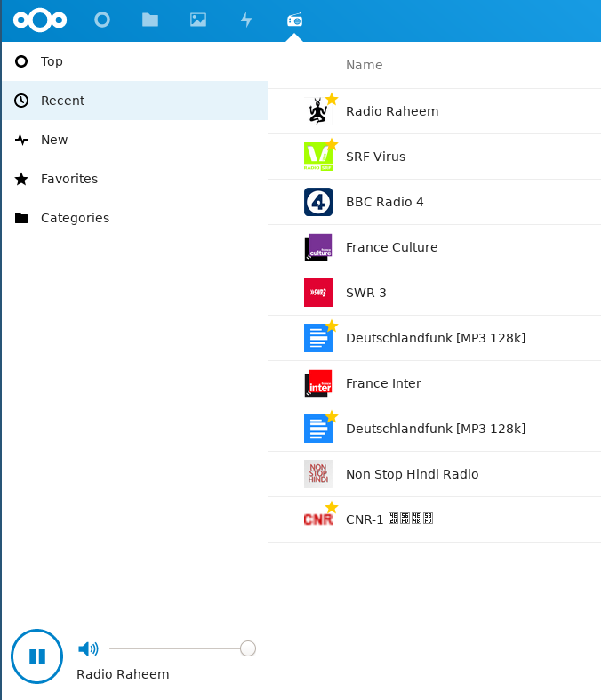Mute audio with the speaker icon
Viewport: 601px width, 700px height.
point(88,648)
